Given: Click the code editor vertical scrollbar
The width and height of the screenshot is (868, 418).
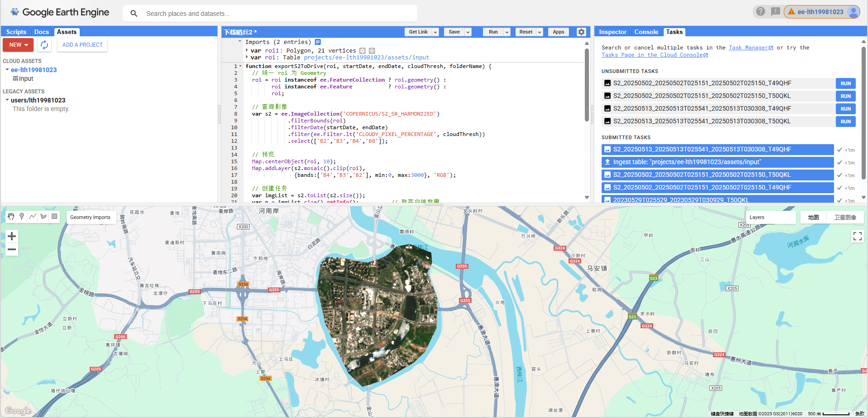Looking at the screenshot, I should [587, 85].
